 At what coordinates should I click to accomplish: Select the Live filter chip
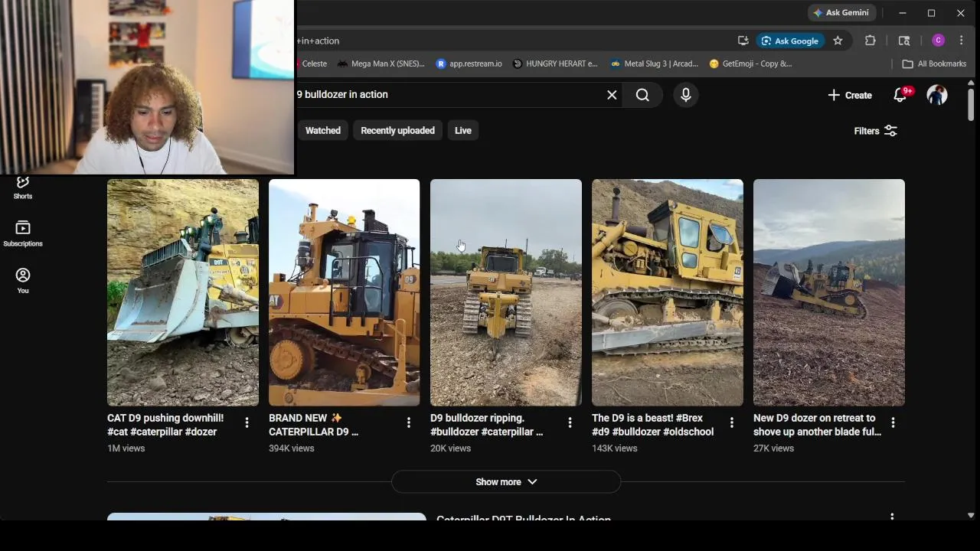tap(463, 131)
